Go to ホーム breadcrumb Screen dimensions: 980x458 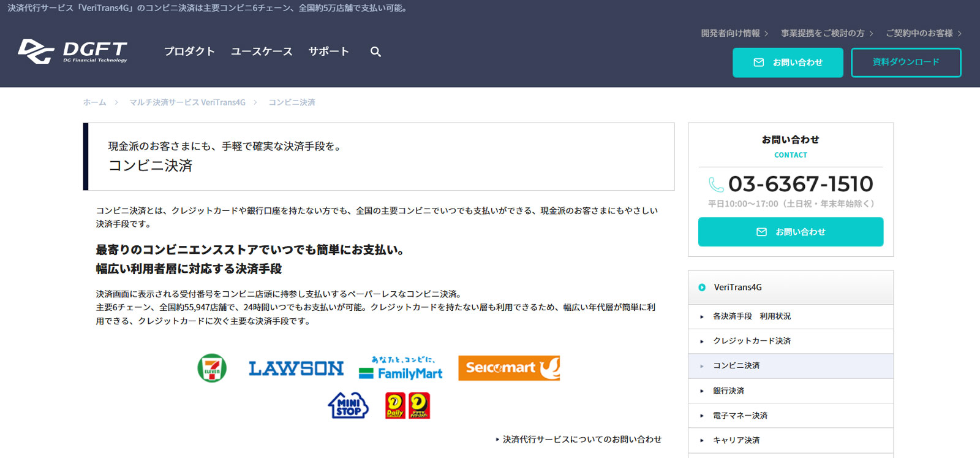pyautogui.click(x=94, y=102)
